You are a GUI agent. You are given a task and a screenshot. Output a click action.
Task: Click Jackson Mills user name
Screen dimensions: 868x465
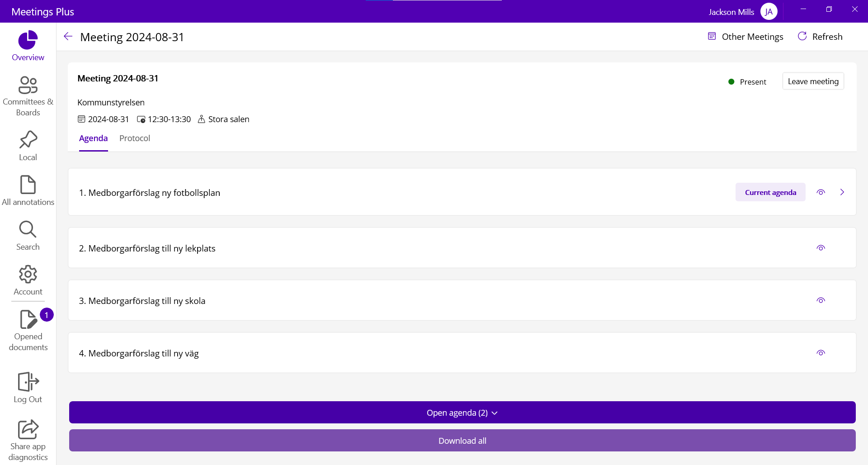coord(731,12)
